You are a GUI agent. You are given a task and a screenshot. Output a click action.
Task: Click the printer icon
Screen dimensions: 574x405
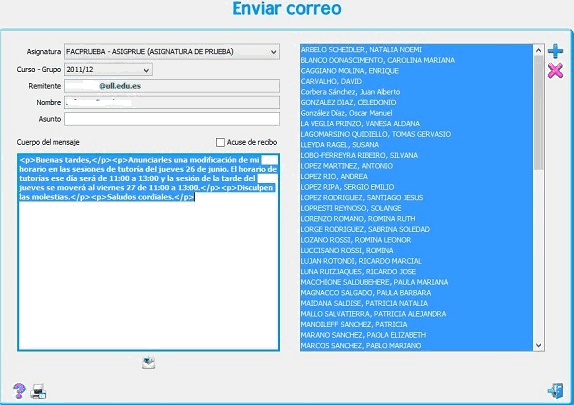pyautogui.click(x=38, y=391)
